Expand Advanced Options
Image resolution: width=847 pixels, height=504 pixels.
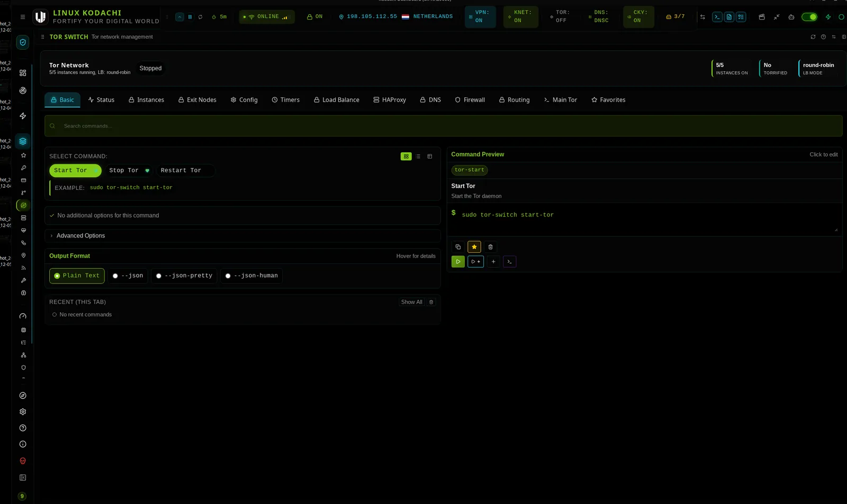[x=242, y=236]
